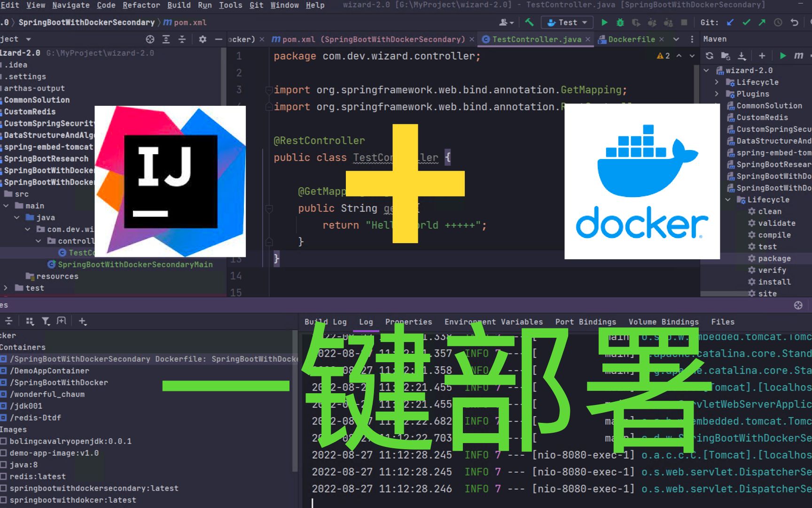The width and height of the screenshot is (812, 508).
Task: Download Maven sources and documentation
Action: [742, 56]
